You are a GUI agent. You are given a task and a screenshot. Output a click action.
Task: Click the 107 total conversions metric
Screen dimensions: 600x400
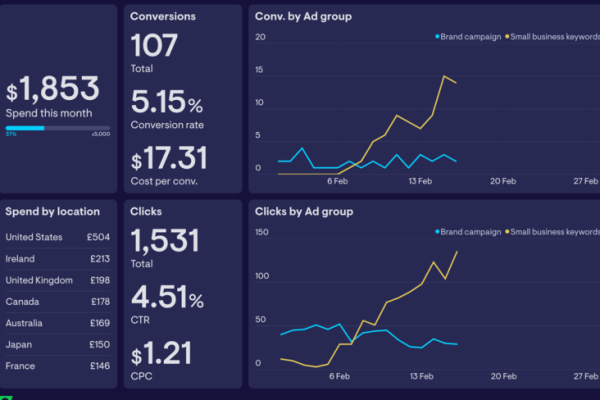155,46
